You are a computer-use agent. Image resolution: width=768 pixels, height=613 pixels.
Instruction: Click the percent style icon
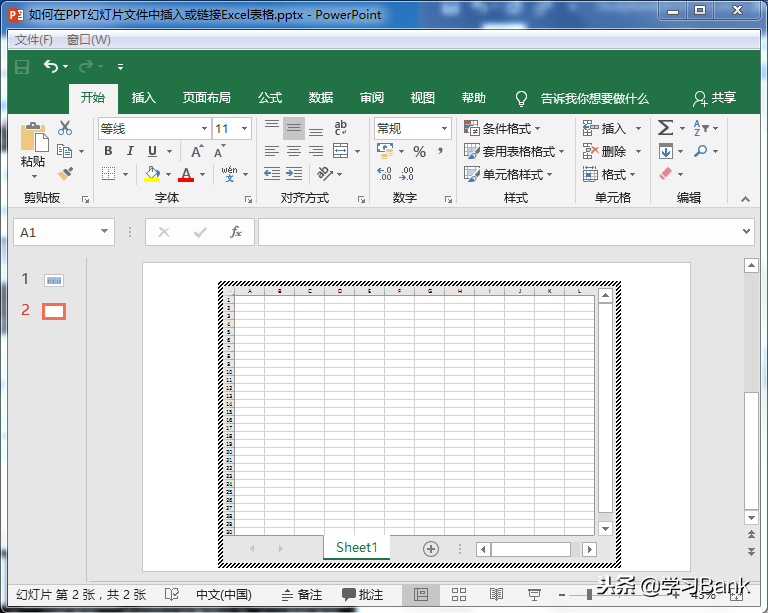[419, 151]
